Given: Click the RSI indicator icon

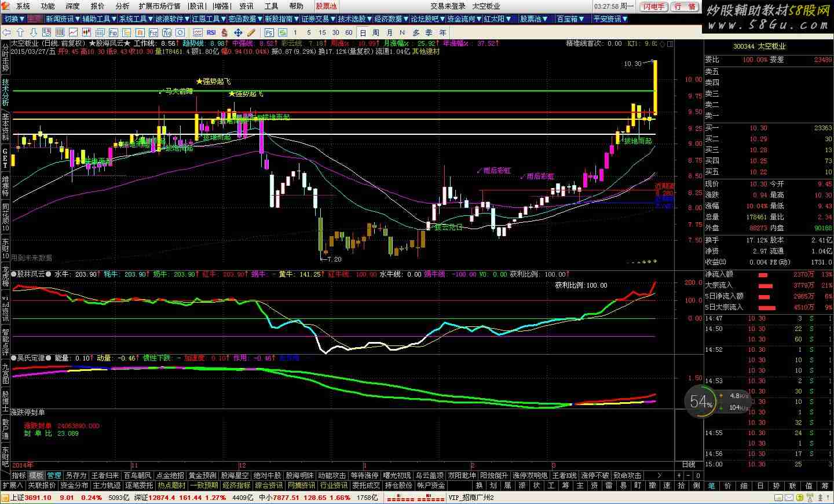Looking at the screenshot, I should pyautogui.click(x=211, y=32).
